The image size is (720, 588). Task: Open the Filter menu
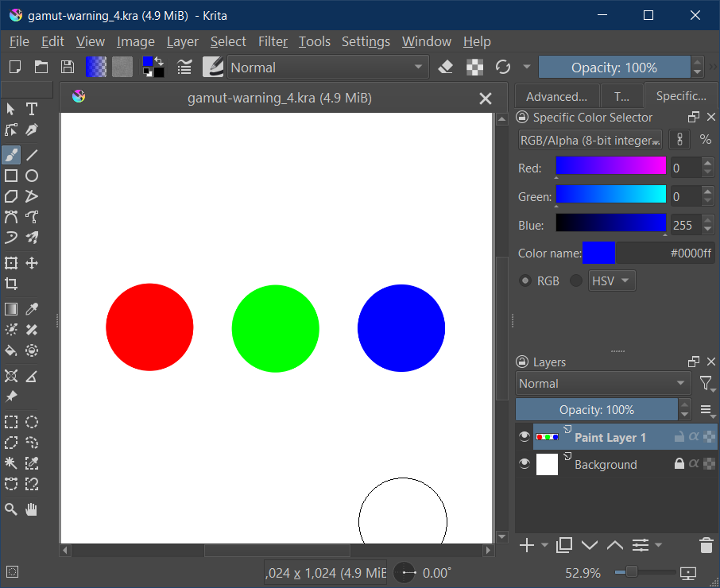pos(273,41)
